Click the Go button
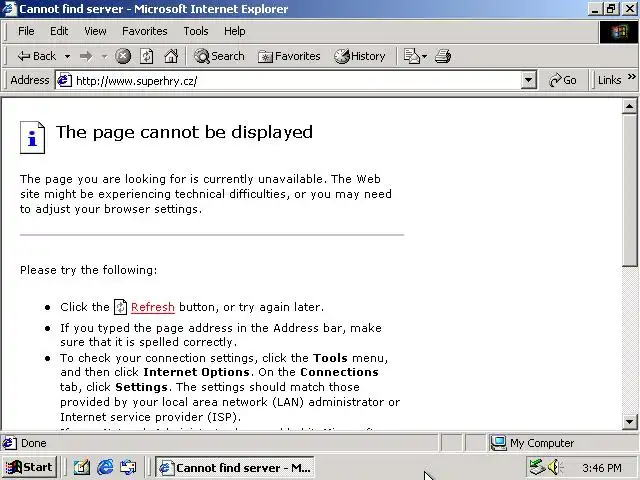This screenshot has height=480, width=640. point(563,80)
